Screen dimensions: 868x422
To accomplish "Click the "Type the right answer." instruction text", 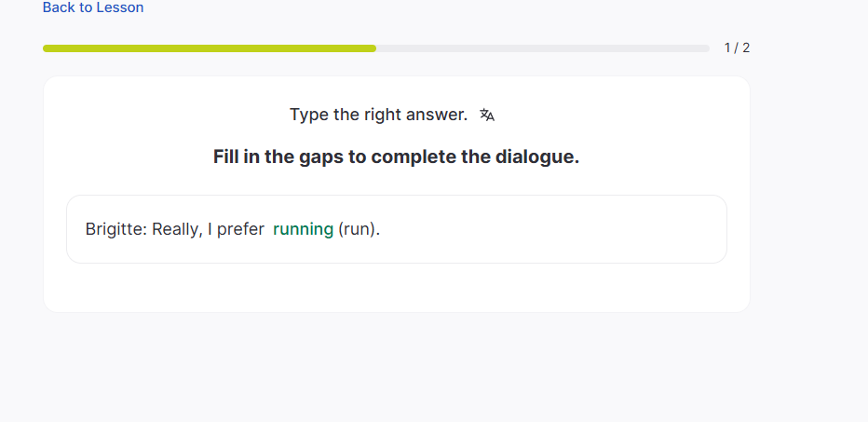I will [378, 115].
